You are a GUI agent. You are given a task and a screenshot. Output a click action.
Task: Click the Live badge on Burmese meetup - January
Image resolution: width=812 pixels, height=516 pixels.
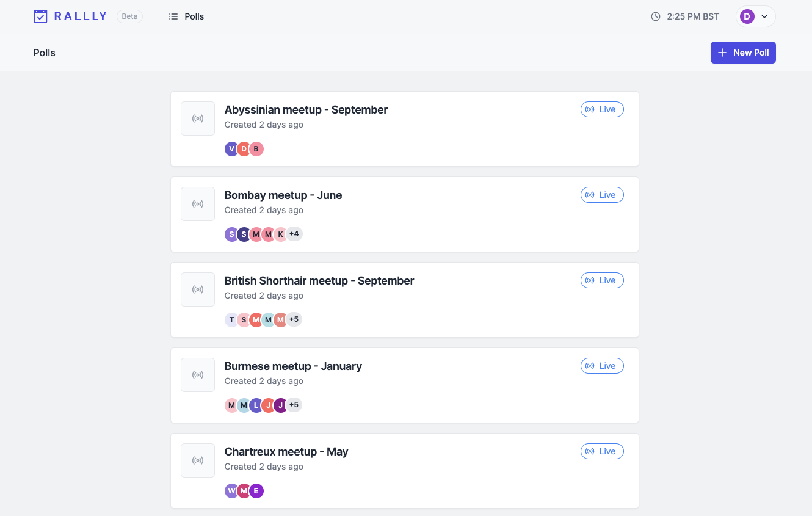point(602,365)
